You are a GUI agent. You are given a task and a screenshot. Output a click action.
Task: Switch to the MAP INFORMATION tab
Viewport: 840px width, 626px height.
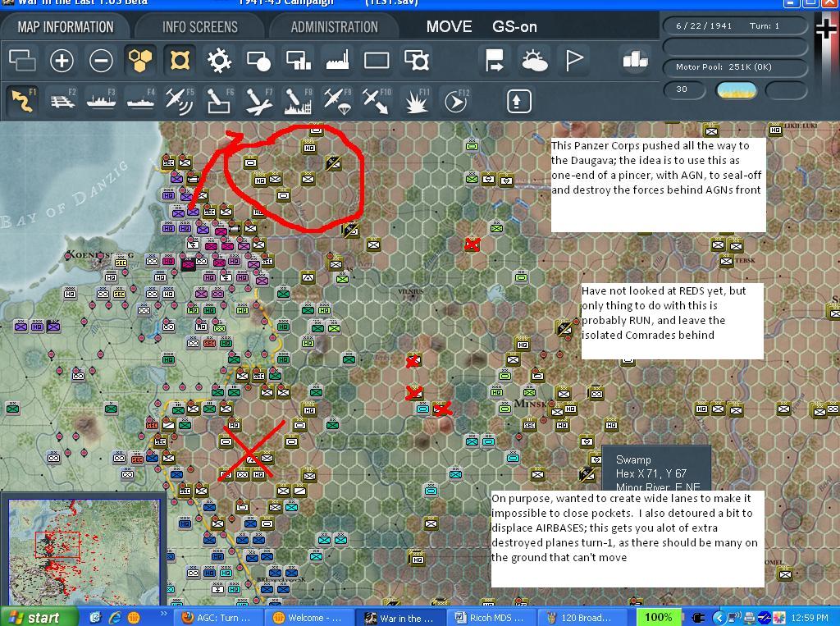(66, 27)
